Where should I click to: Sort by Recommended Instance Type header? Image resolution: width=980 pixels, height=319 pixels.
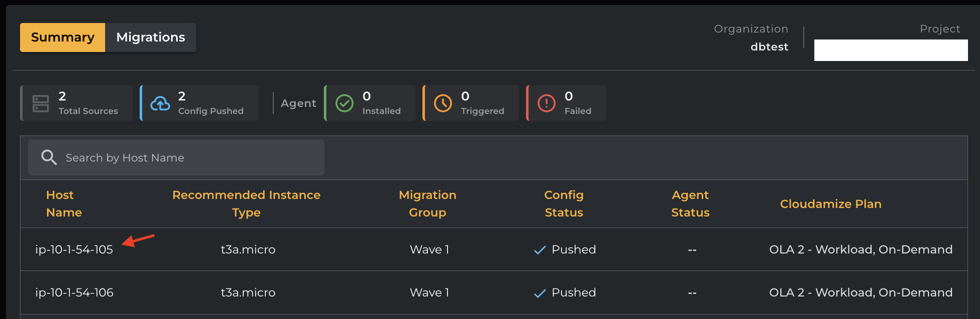pos(246,203)
